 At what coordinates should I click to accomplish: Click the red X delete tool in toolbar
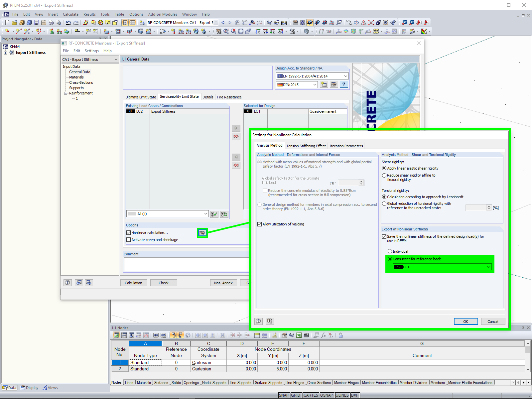[371, 23]
